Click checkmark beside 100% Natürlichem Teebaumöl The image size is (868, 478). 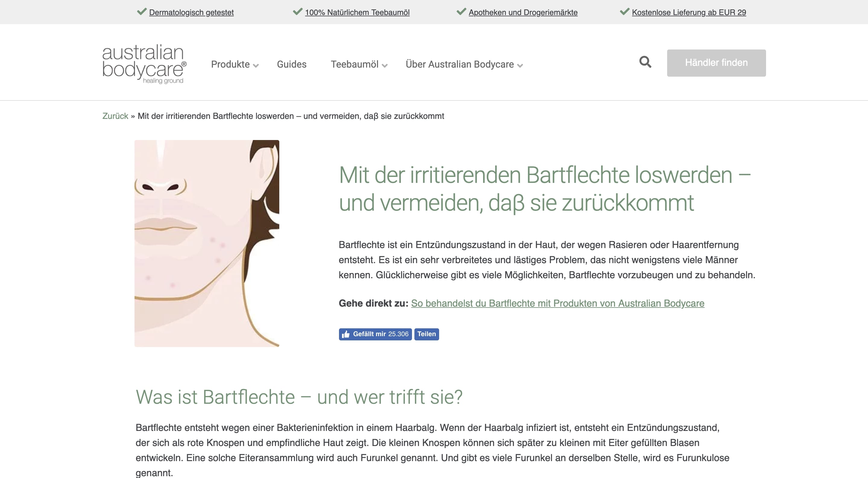(x=298, y=12)
